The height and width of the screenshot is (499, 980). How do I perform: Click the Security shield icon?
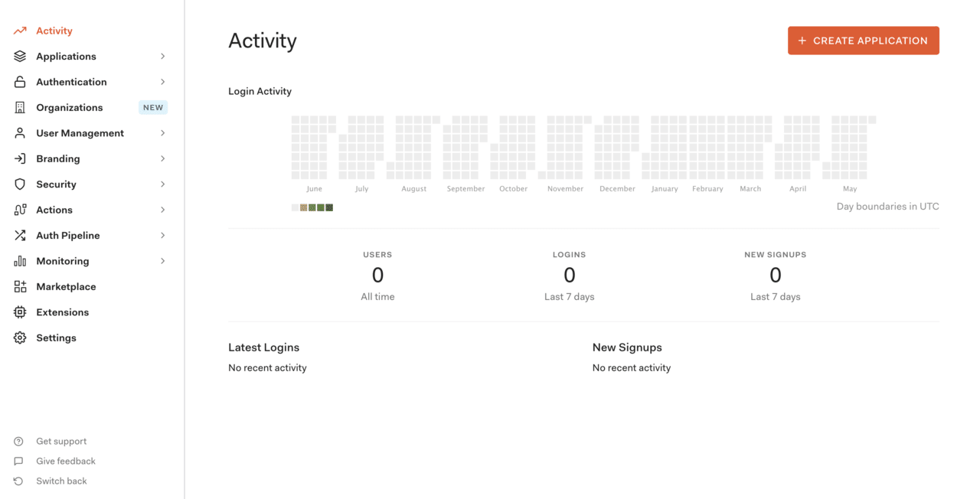tap(20, 184)
